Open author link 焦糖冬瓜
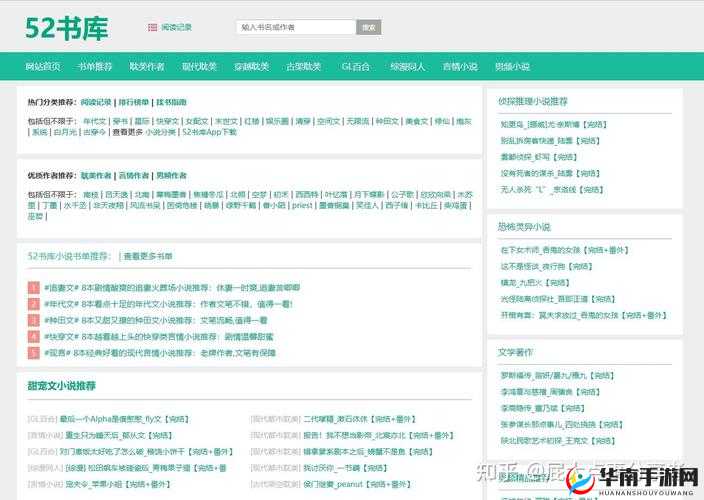 tap(208, 195)
